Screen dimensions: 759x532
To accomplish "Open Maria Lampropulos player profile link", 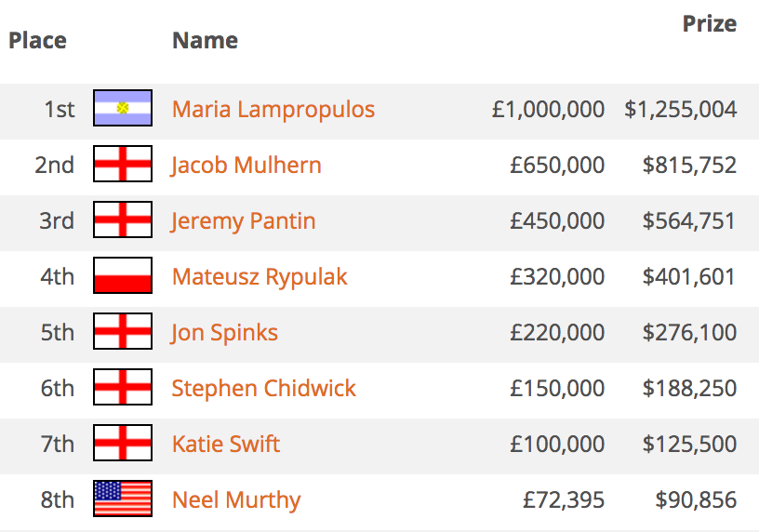I will pos(273,110).
